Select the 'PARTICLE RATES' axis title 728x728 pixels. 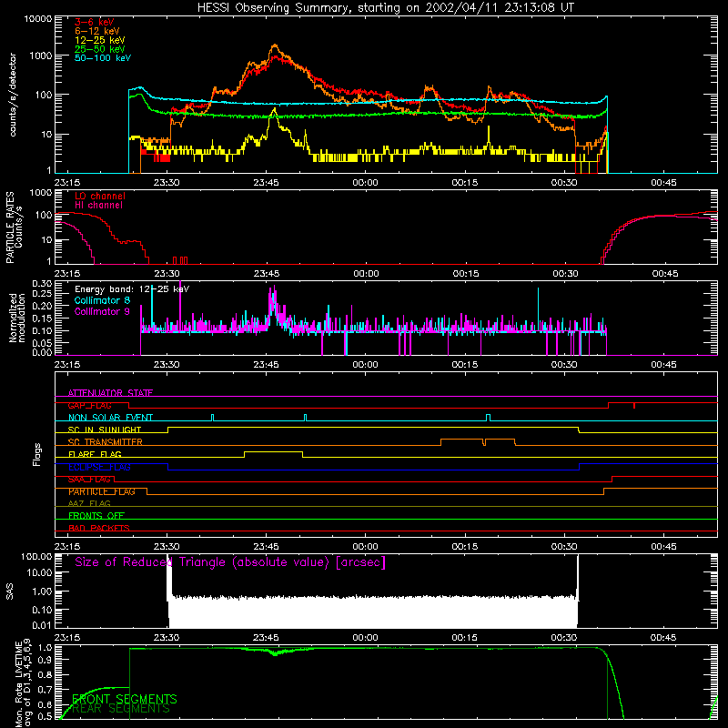point(10,227)
